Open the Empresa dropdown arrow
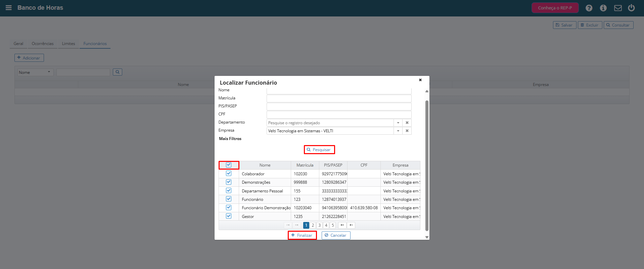 [398, 131]
